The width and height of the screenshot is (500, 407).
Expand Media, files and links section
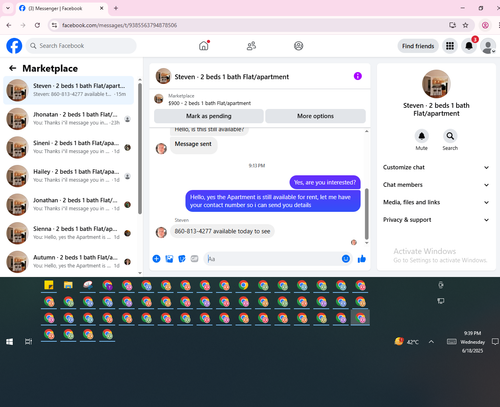(x=436, y=202)
